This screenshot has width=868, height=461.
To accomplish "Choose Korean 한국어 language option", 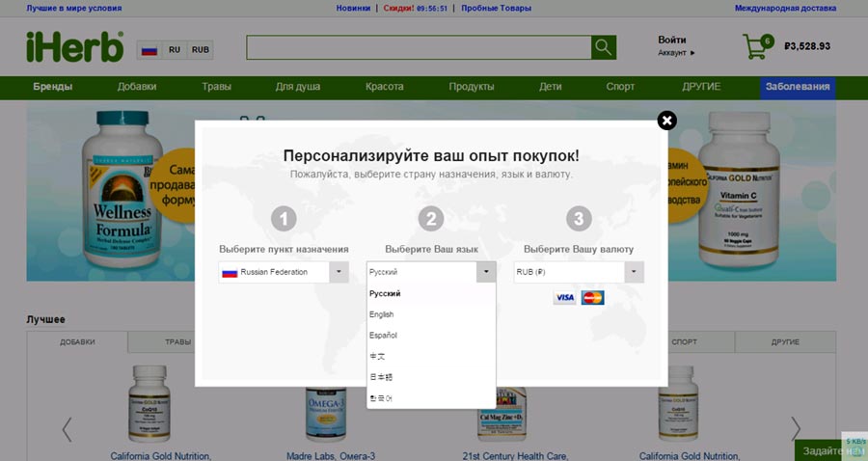I will [x=431, y=398].
